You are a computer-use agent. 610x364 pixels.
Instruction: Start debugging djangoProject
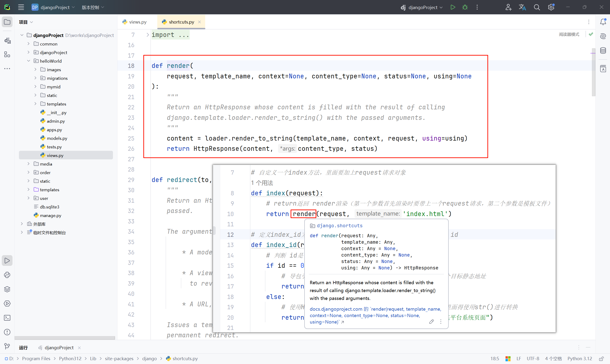465,7
